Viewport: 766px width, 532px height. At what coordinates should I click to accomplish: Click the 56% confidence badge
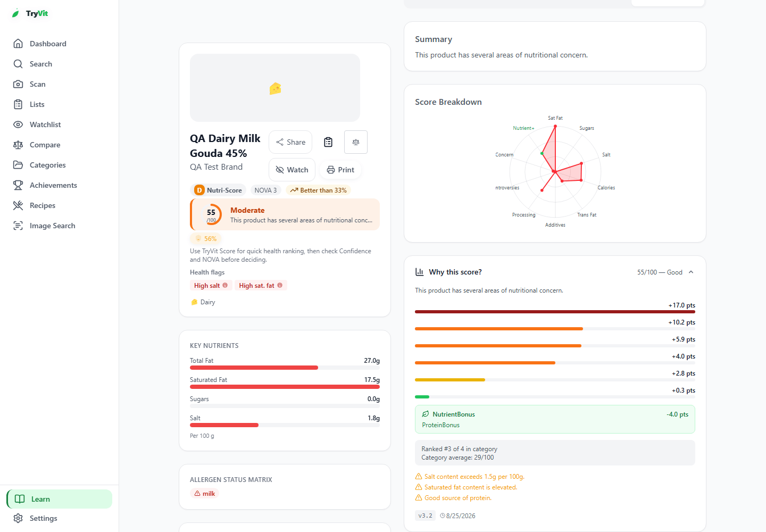[x=206, y=239]
